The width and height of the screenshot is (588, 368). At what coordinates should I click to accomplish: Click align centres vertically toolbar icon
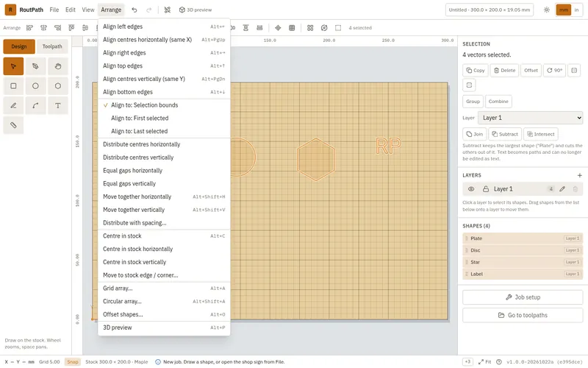(85, 28)
